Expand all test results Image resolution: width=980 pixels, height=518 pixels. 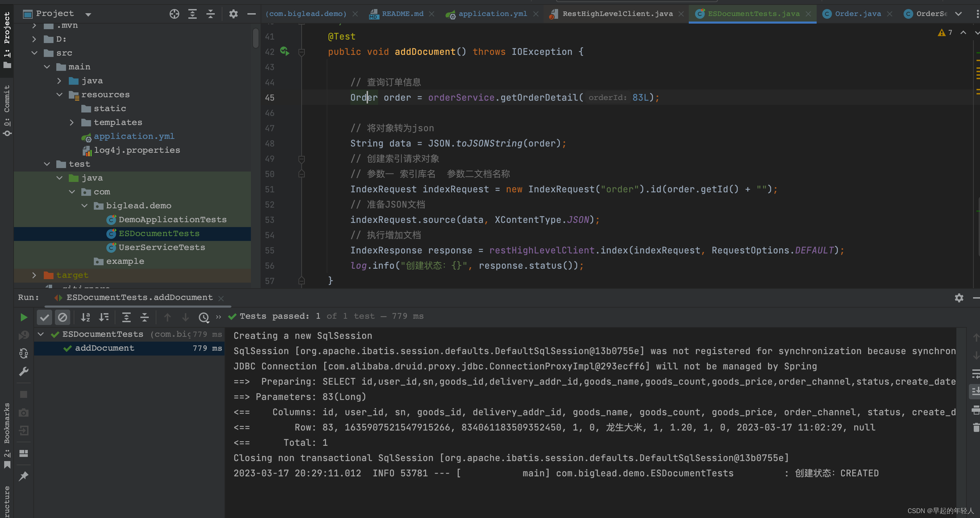126,317
